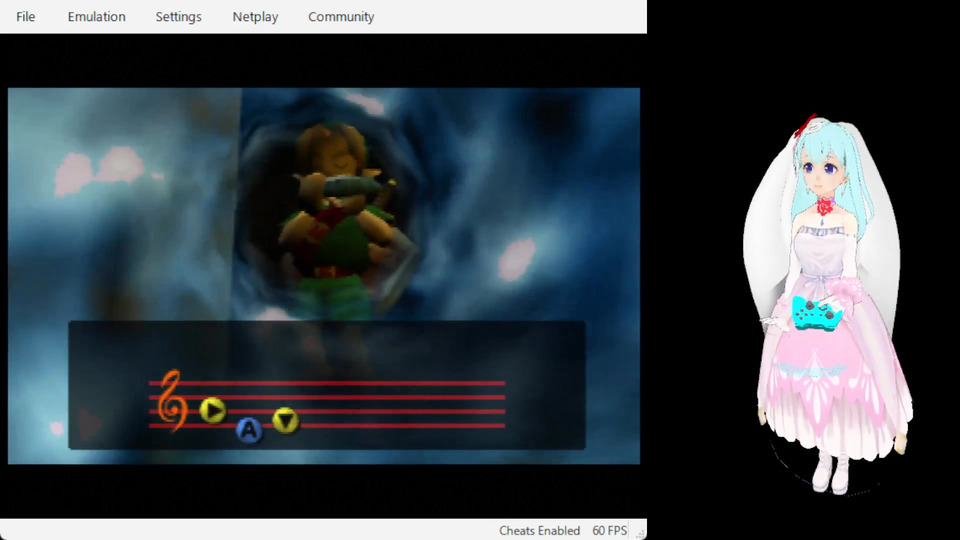Open the Emulation menu

[x=96, y=17]
